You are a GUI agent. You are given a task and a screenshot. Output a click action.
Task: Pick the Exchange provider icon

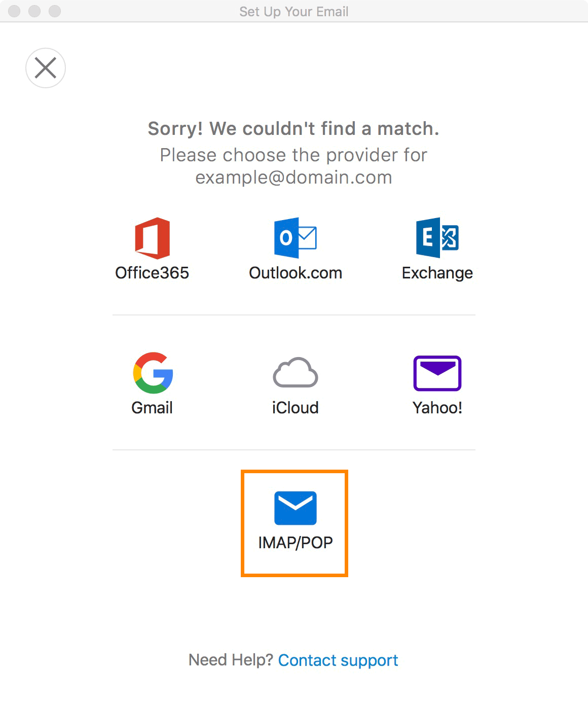point(437,238)
